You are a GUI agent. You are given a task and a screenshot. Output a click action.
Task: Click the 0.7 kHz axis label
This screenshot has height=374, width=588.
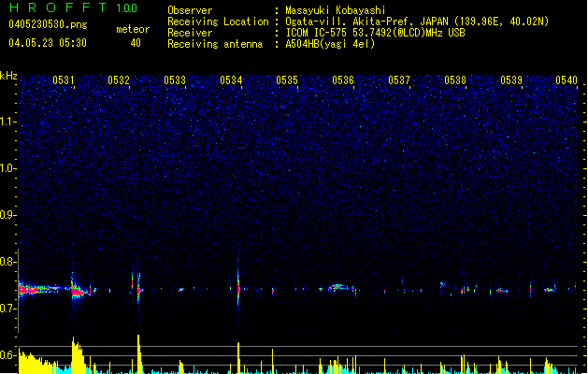pyautogui.click(x=8, y=309)
